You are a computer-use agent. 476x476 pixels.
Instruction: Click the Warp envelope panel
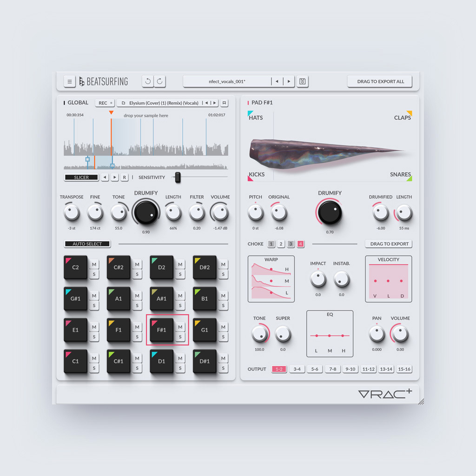[271, 279]
